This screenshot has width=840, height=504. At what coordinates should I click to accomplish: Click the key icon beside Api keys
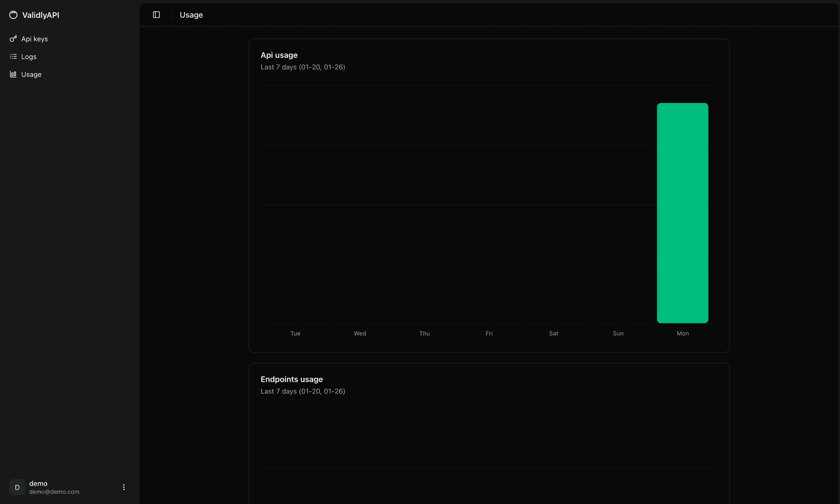click(x=13, y=39)
